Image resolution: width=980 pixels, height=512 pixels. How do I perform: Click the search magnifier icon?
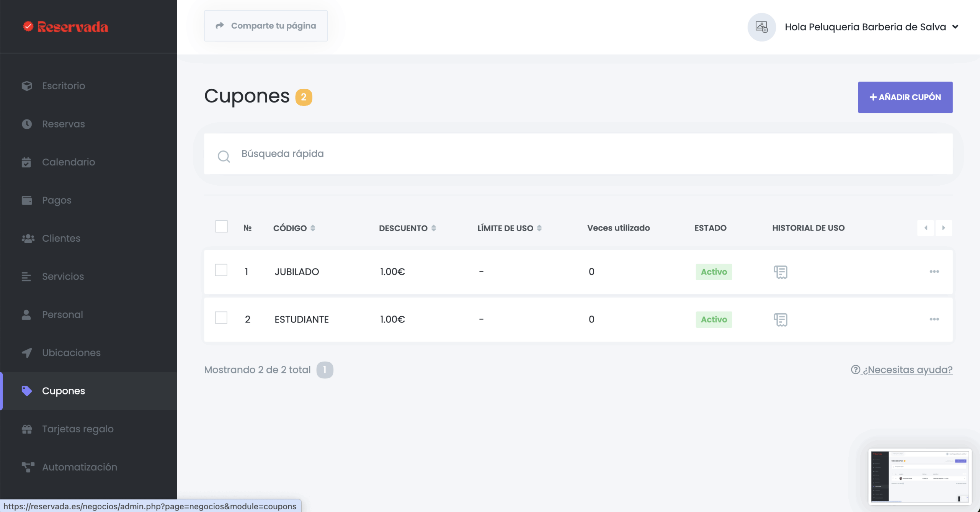[x=224, y=156]
